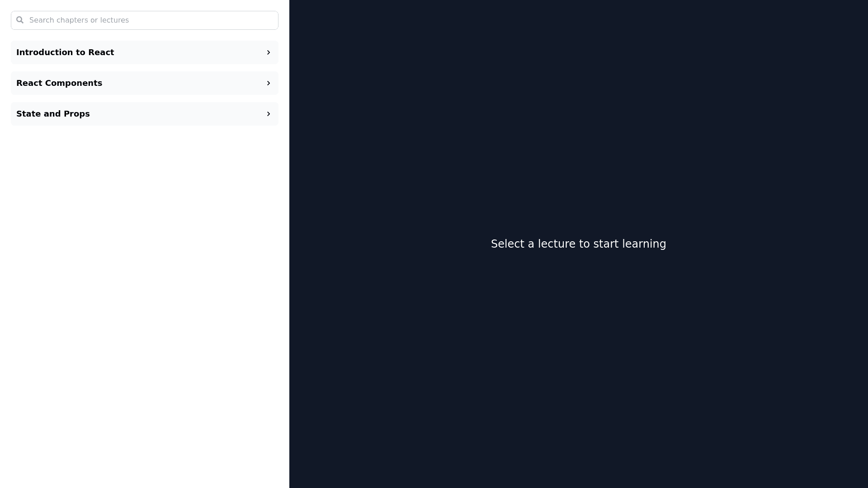Click the Select a lecture to start learning message
The width and height of the screenshot is (868, 488).
[x=578, y=244]
